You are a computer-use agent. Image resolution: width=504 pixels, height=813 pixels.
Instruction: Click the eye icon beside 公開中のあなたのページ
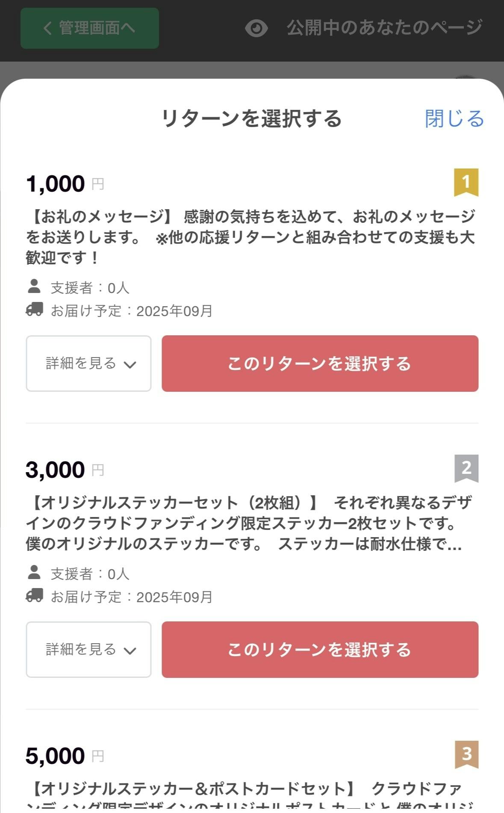(x=256, y=28)
